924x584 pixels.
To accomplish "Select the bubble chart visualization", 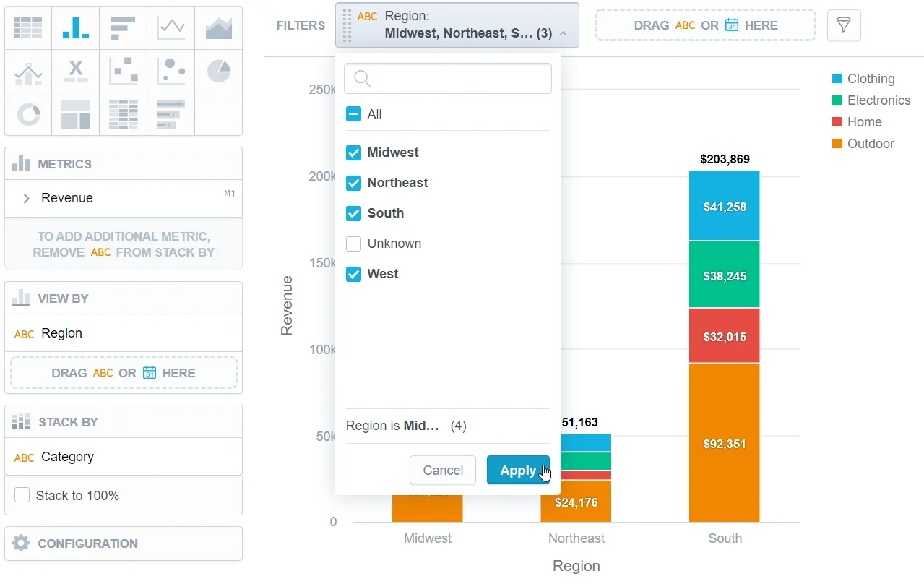I will [x=170, y=71].
